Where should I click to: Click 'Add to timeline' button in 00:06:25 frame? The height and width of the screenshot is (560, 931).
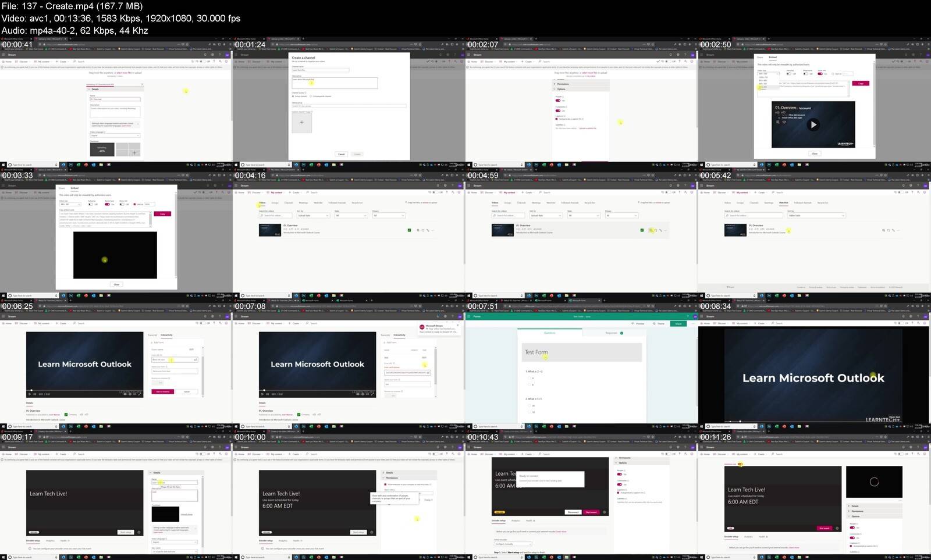click(x=162, y=391)
